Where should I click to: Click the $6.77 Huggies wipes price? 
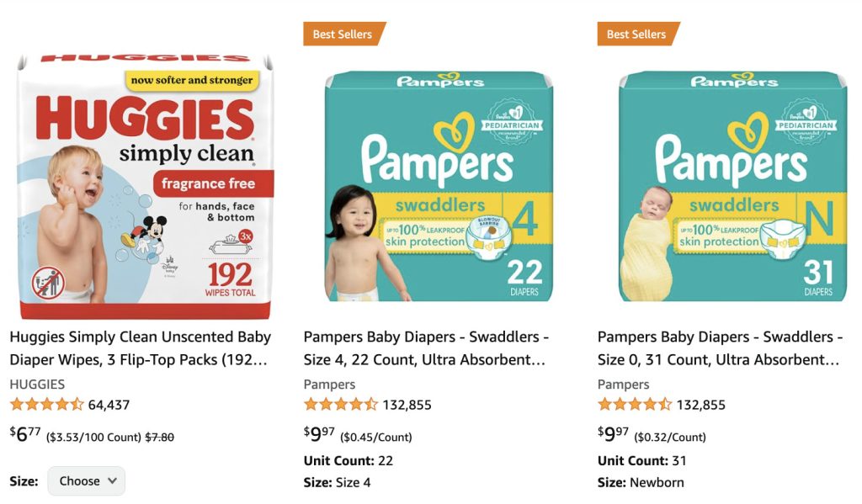25,435
